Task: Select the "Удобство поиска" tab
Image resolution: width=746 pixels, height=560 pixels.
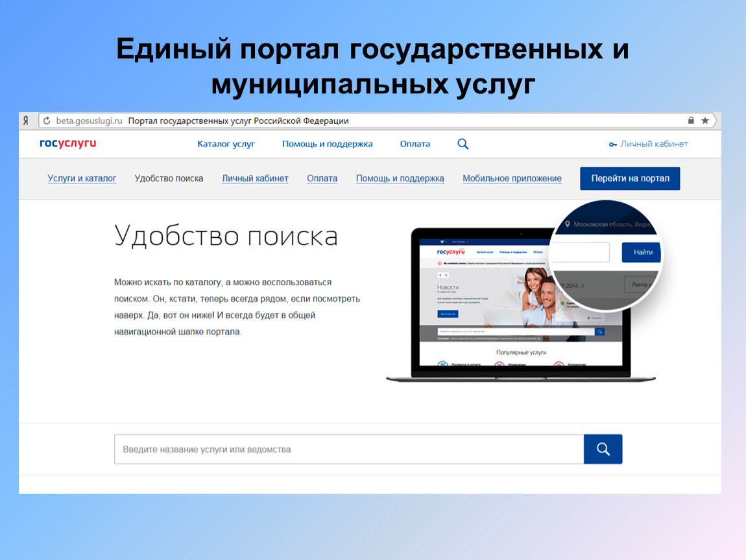Action: coord(169,178)
